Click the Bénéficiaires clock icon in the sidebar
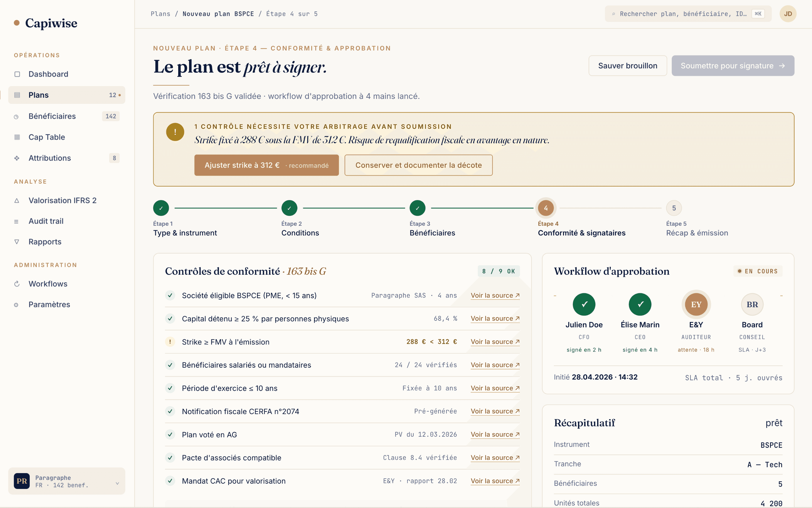 click(x=16, y=117)
